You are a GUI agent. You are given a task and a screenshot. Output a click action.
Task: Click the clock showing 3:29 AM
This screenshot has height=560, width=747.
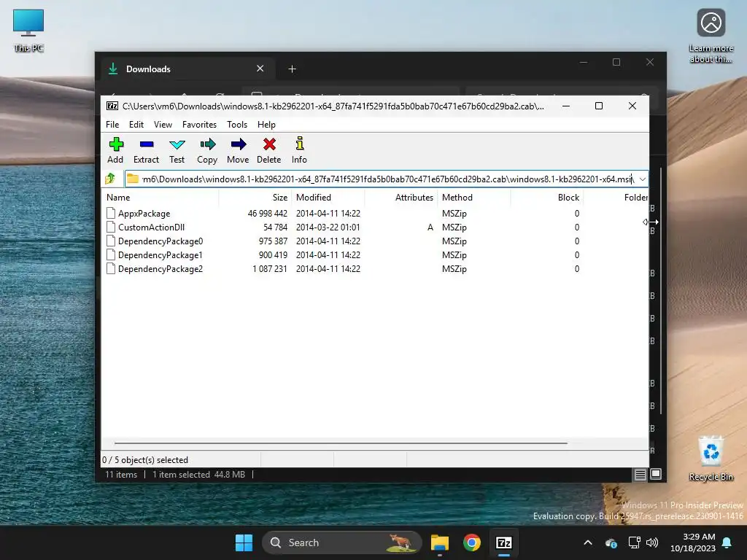tap(699, 537)
